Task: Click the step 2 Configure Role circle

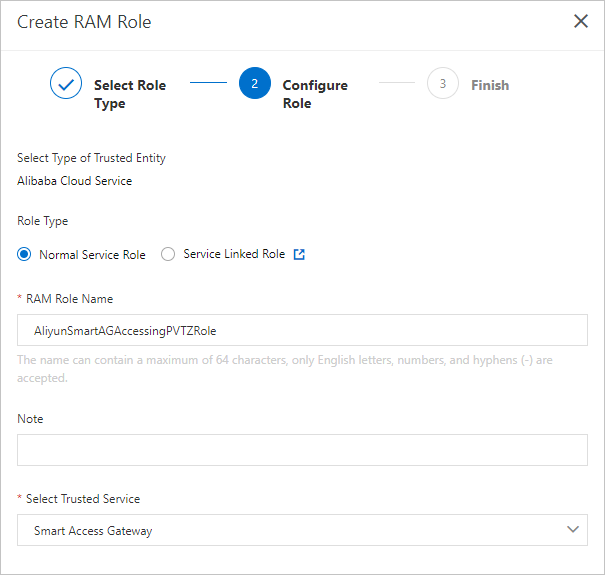Action: [255, 83]
